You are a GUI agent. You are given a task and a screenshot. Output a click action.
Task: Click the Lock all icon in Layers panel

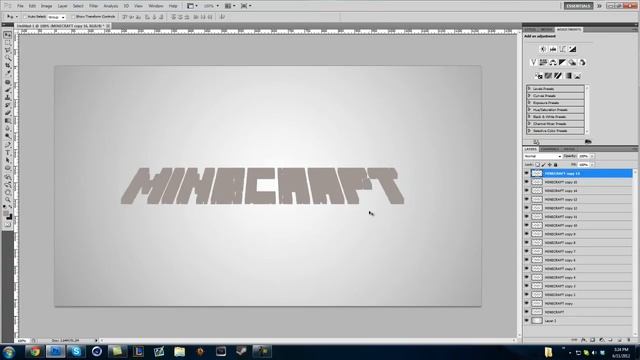pos(556,164)
